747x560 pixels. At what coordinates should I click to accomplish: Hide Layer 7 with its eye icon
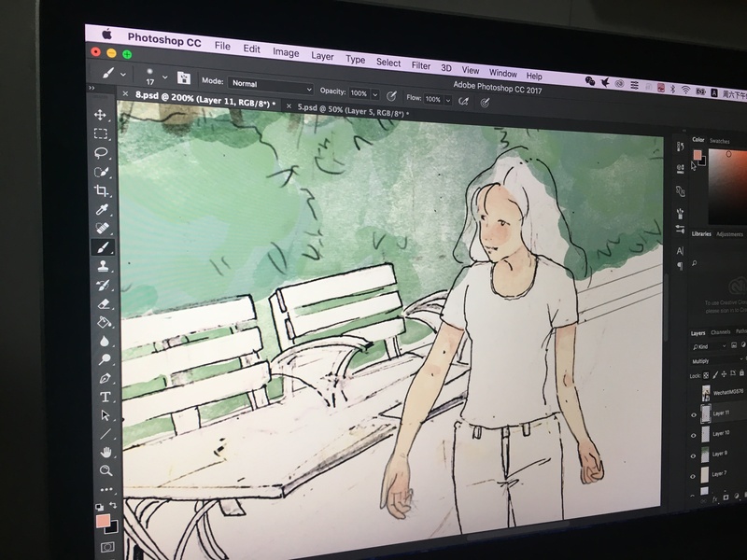click(x=694, y=476)
